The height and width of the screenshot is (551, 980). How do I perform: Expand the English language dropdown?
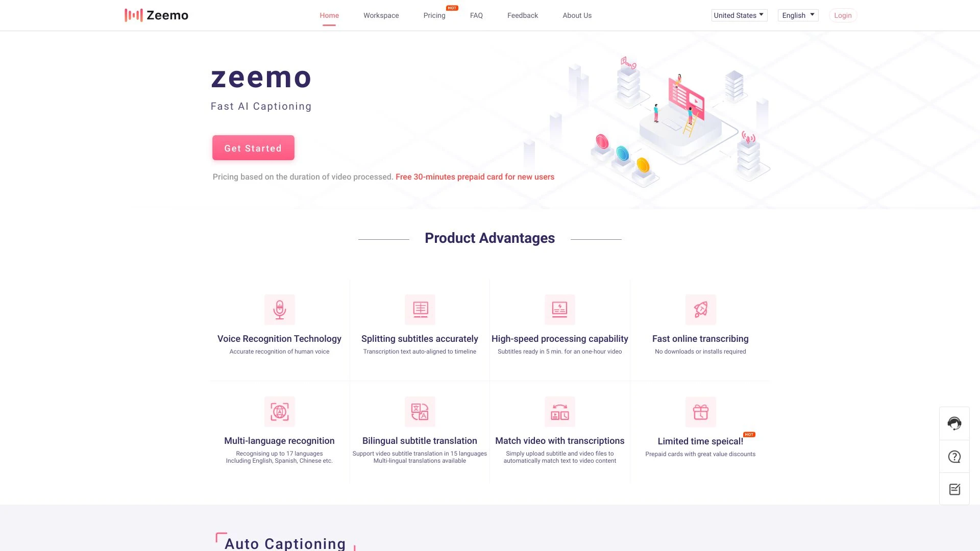click(797, 15)
